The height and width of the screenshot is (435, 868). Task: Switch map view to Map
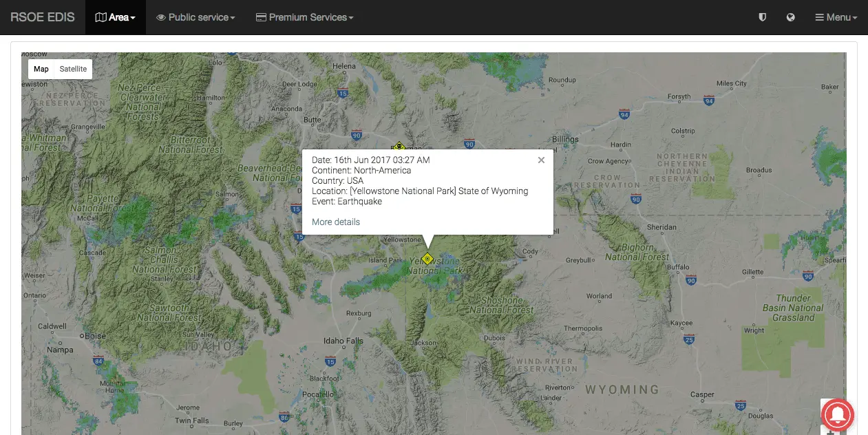point(41,69)
